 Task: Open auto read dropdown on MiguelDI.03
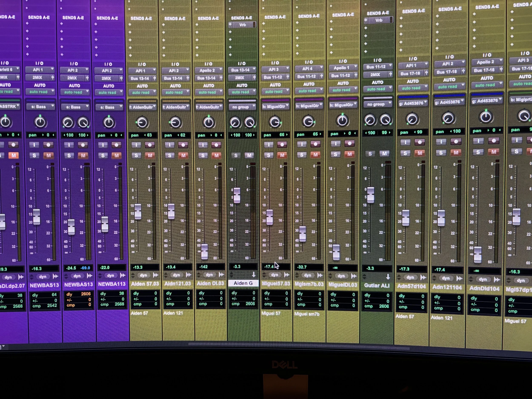(x=343, y=90)
